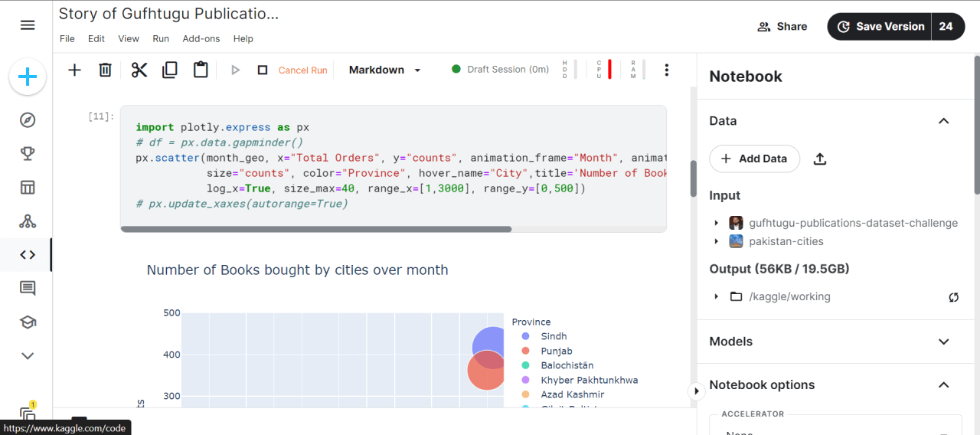
Task: Open the Models sidebar icon
Action: point(28,221)
